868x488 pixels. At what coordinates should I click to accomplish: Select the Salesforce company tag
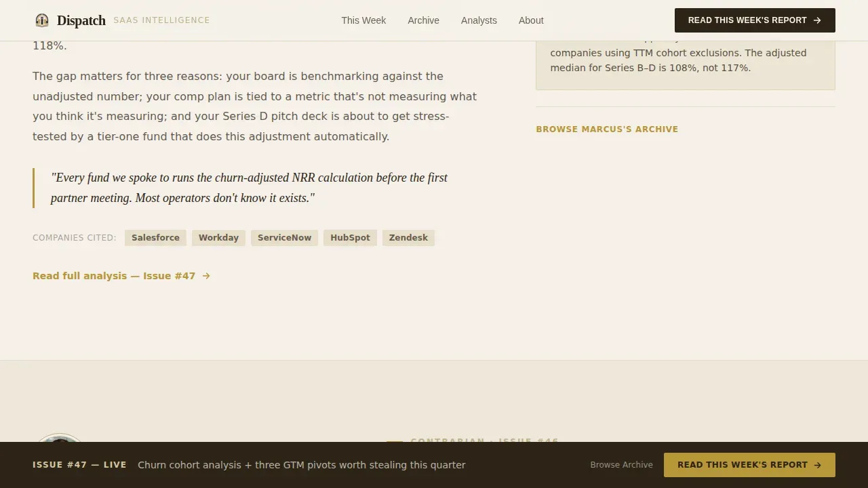[155, 238]
